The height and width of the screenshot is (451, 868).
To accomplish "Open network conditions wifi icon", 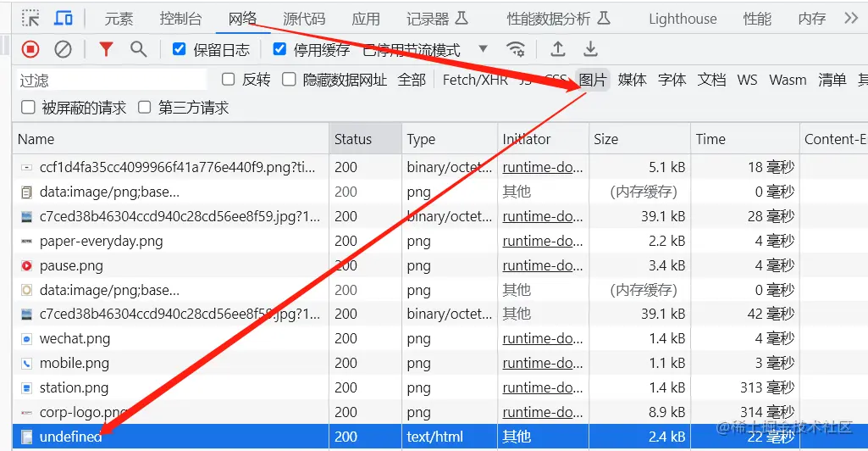I will [x=516, y=49].
